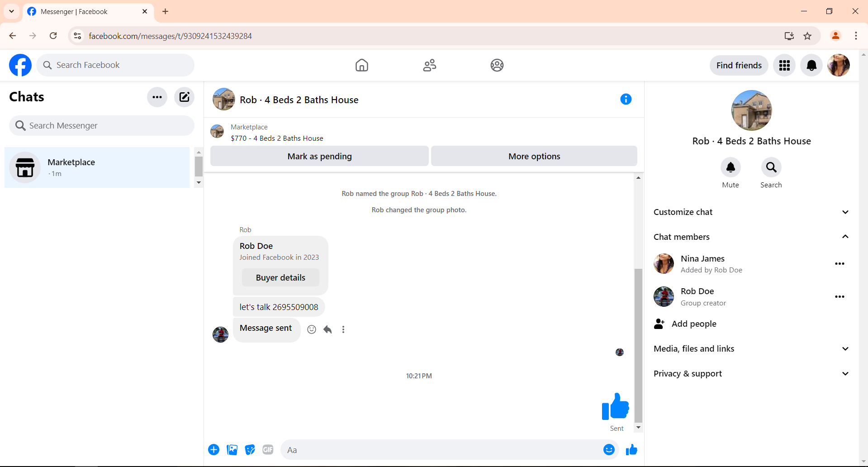This screenshot has width=868, height=467.
Task: Expand the Privacy & support section
Action: 751,374
